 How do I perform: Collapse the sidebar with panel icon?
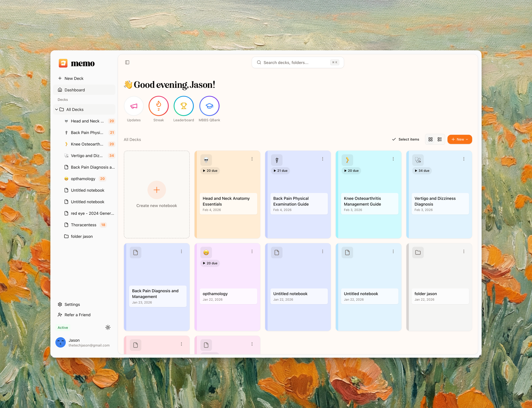tap(127, 62)
